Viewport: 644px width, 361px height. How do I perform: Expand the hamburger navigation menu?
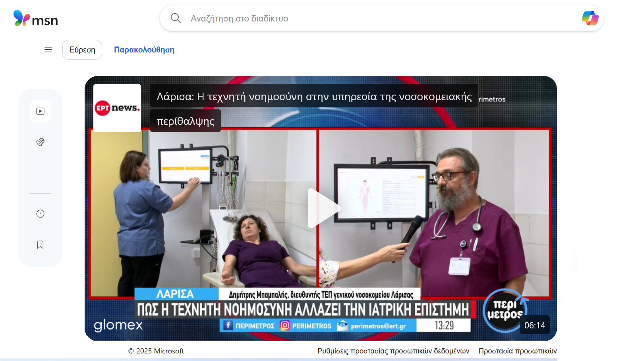48,50
